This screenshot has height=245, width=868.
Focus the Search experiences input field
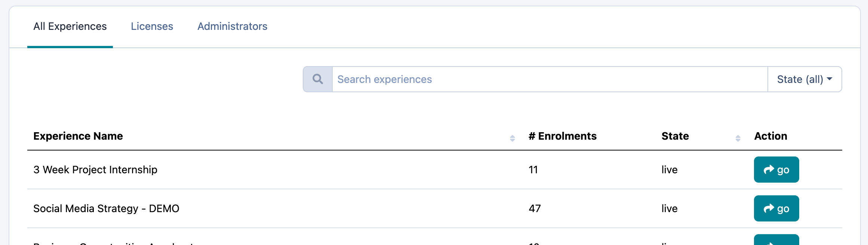(x=550, y=79)
